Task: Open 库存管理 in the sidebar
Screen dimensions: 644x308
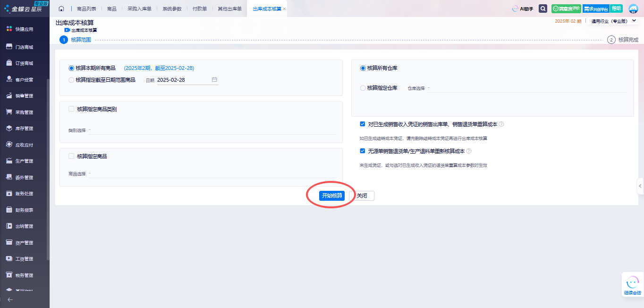Action: point(24,128)
